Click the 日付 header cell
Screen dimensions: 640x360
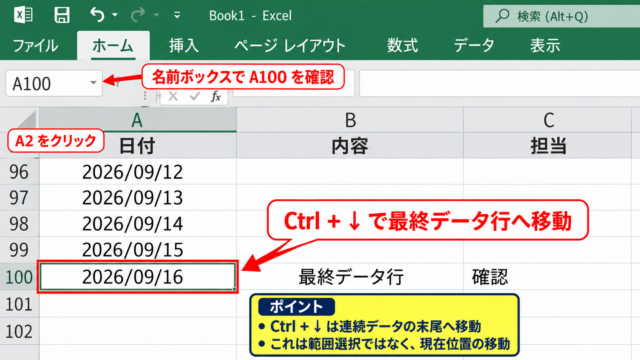click(x=138, y=145)
